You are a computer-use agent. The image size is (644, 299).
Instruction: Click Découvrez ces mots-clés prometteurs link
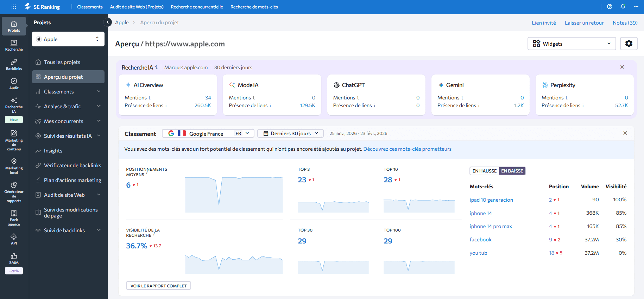click(407, 149)
